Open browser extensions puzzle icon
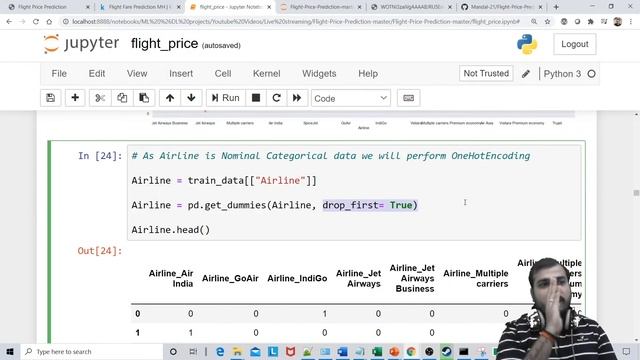The image size is (640, 360). pos(591,22)
